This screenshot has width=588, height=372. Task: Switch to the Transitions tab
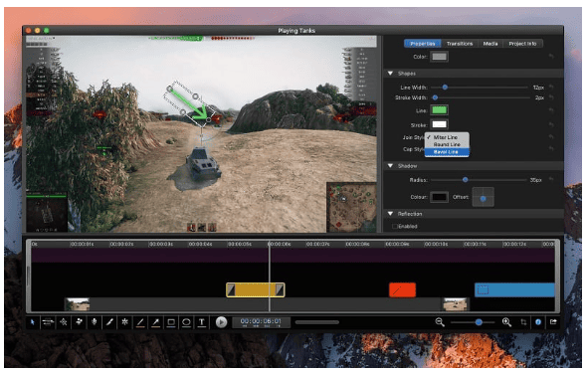[x=460, y=44]
